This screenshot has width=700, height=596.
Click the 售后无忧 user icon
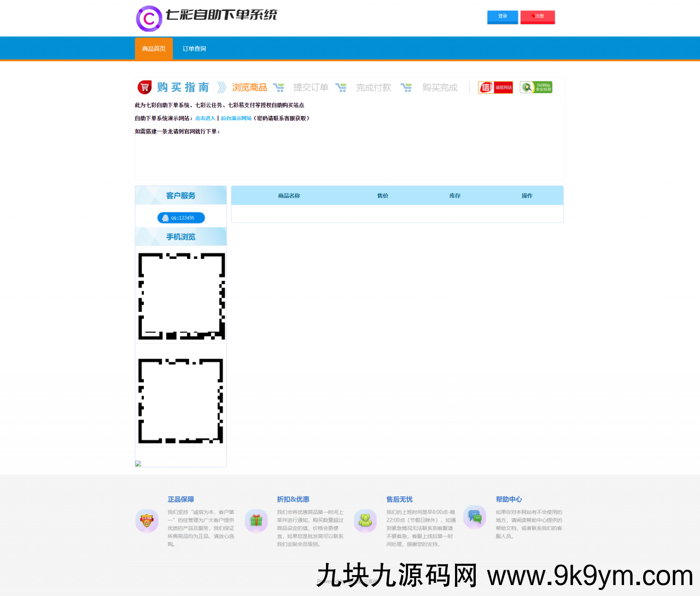click(x=365, y=520)
